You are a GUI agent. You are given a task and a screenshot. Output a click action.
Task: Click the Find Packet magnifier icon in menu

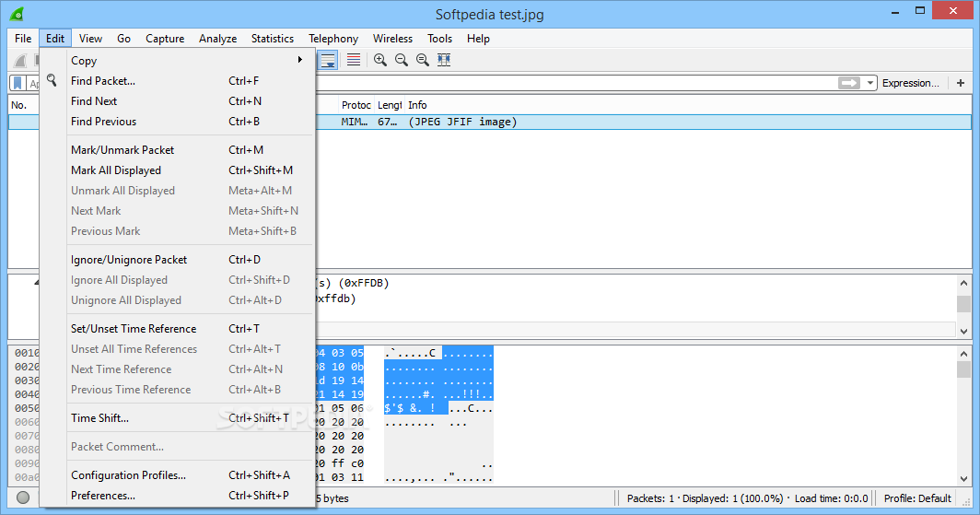(x=52, y=80)
